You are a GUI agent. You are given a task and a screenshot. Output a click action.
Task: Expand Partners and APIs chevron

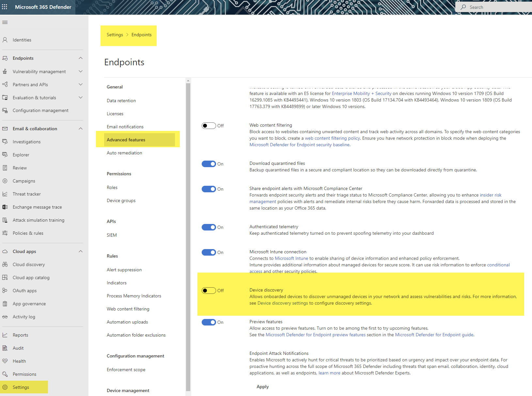pyautogui.click(x=81, y=85)
